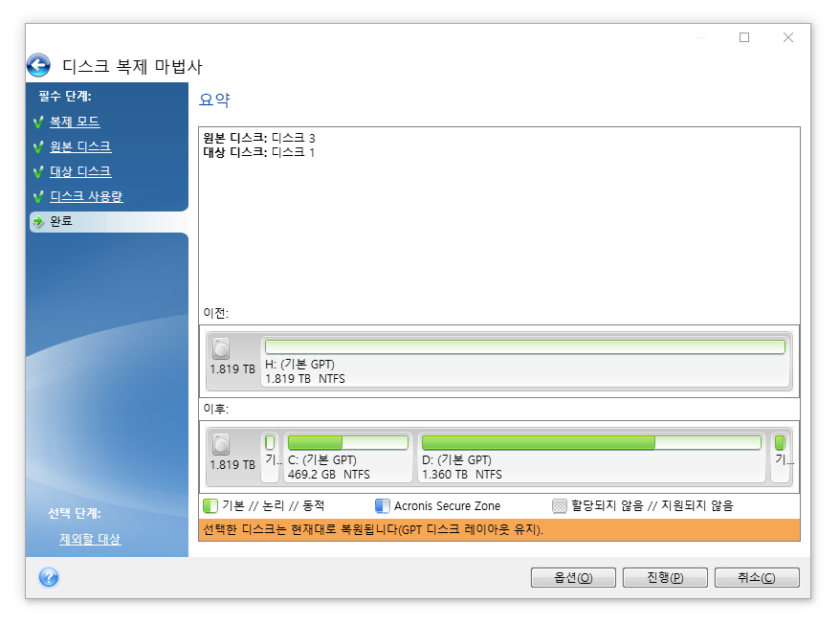Open the 제외할 대상 optional step

click(90, 539)
